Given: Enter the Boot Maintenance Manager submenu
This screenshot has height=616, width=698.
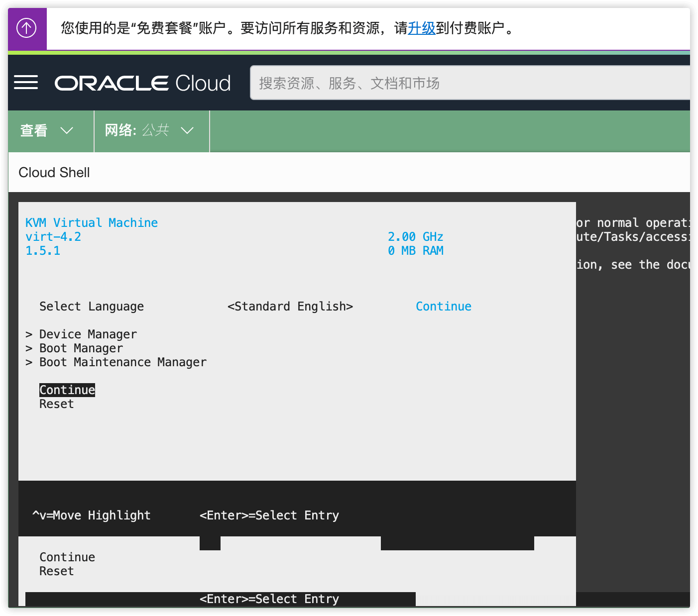Looking at the screenshot, I should pyautogui.click(x=122, y=362).
